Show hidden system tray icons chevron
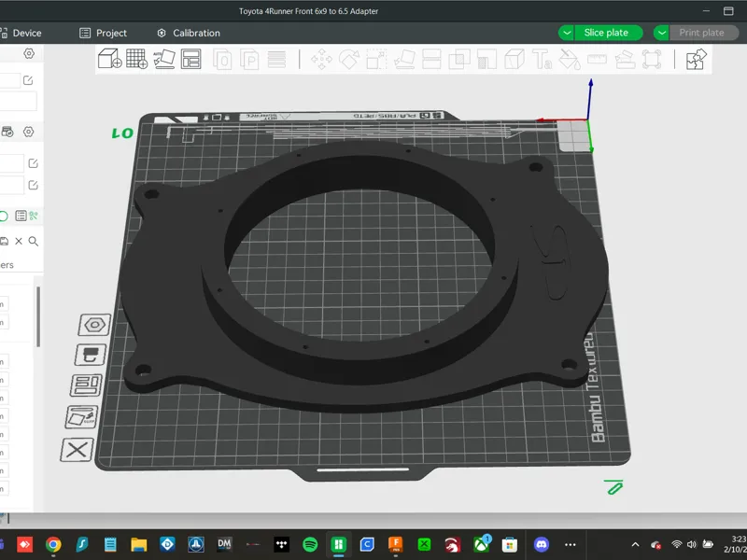The image size is (747, 560). click(636, 544)
